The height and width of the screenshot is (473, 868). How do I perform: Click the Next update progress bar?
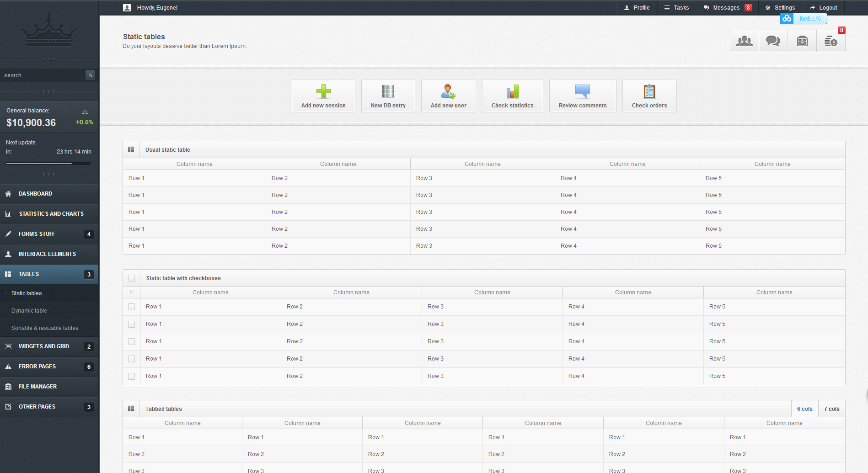pos(48,163)
